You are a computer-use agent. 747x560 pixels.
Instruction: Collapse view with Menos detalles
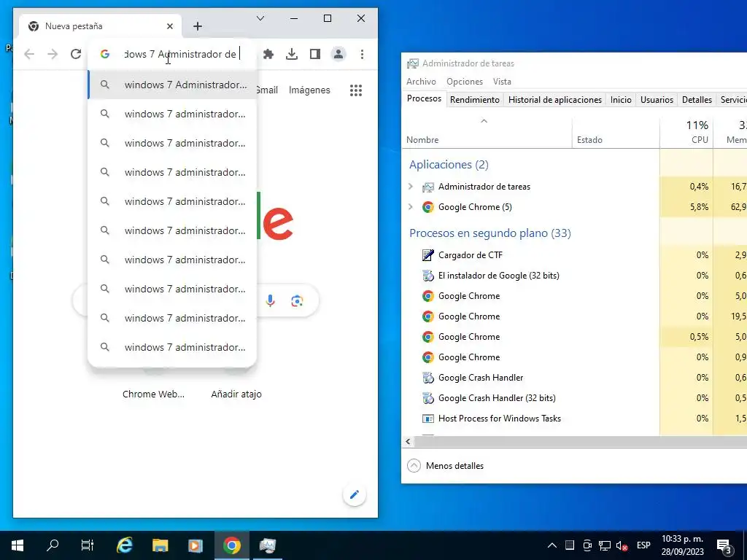(446, 466)
